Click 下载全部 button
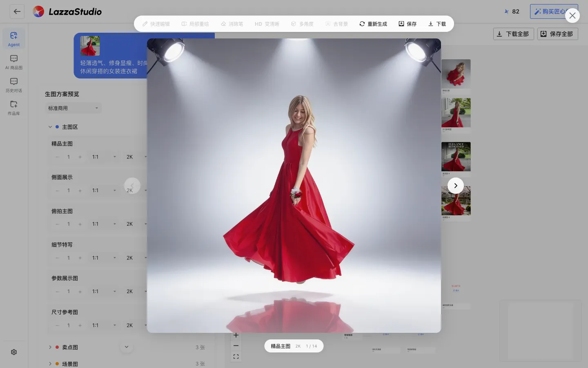 513,34
